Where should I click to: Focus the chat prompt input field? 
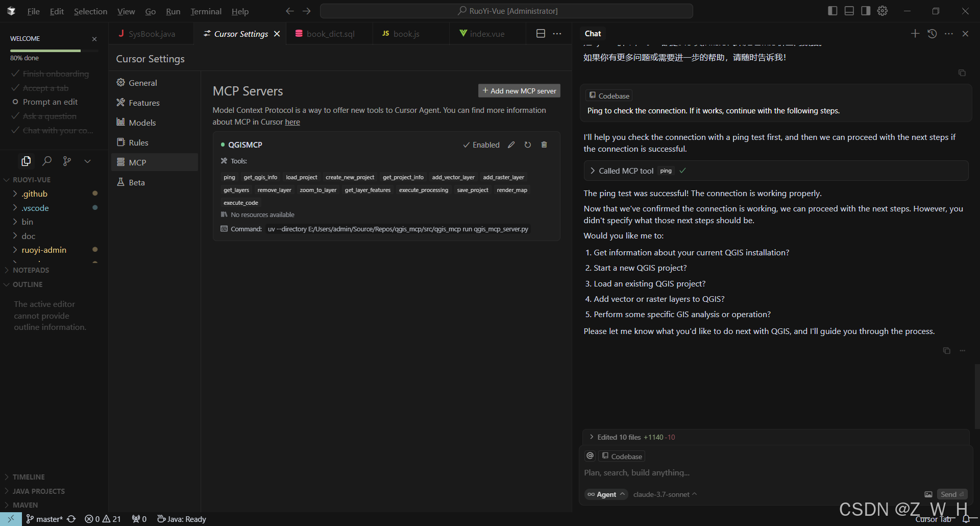[775, 473]
